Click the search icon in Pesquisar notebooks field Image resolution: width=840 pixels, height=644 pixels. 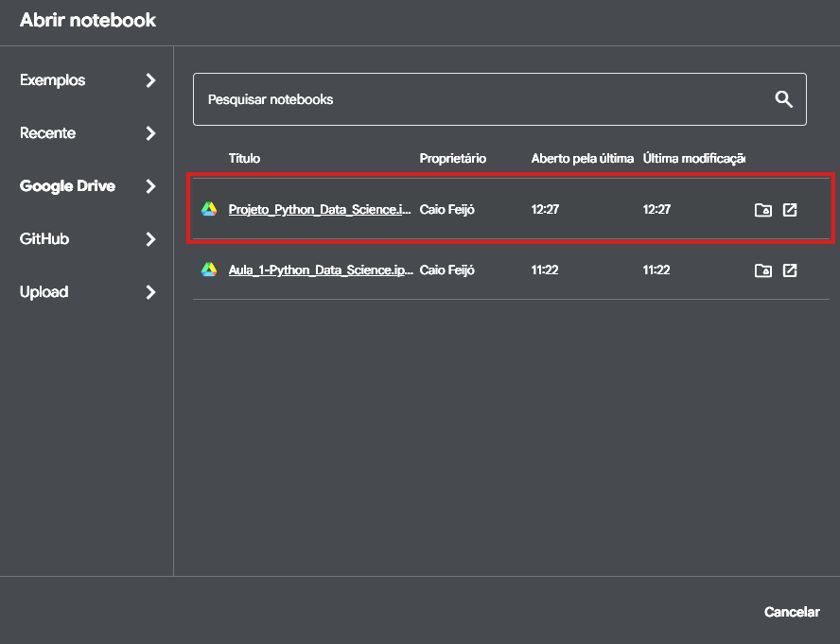(x=783, y=98)
